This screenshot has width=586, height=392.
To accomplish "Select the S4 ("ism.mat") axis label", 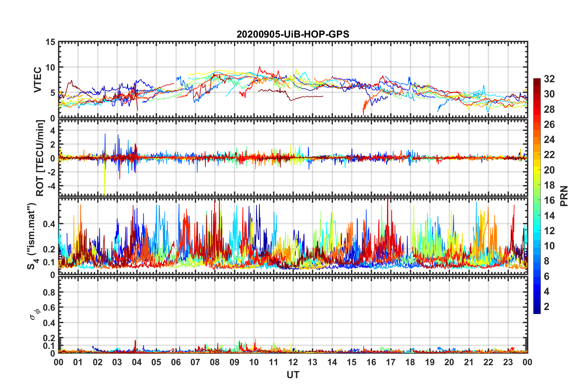I will click(x=33, y=236).
